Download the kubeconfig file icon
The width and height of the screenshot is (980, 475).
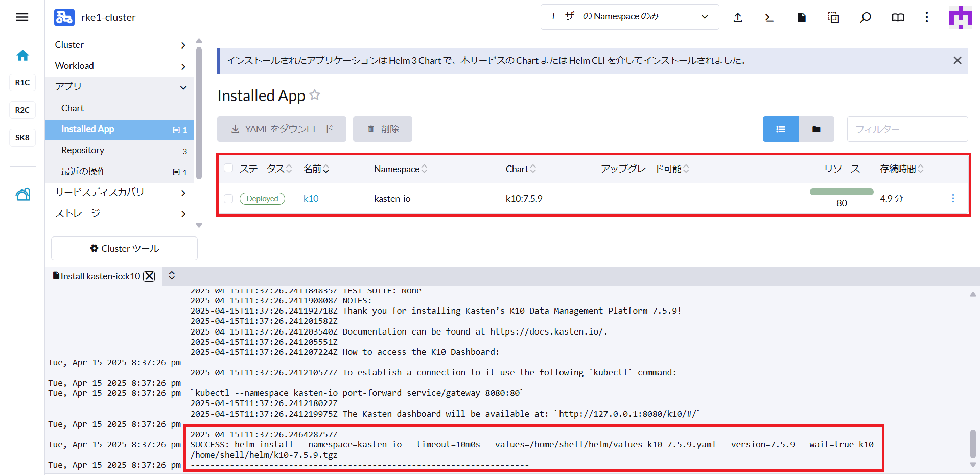click(x=802, y=18)
